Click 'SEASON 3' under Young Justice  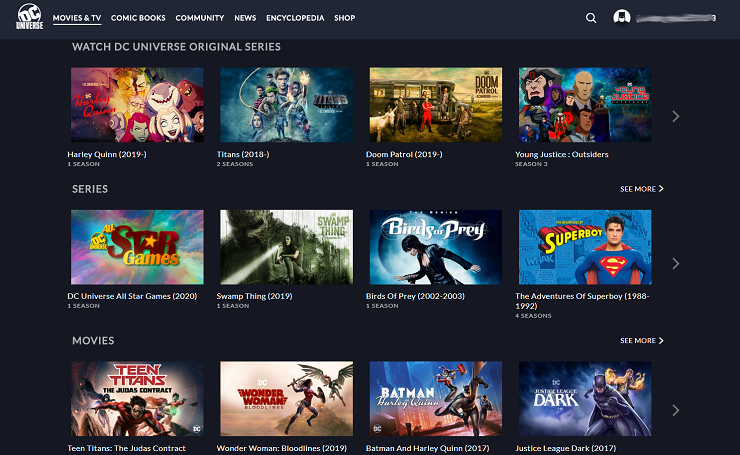click(x=531, y=164)
